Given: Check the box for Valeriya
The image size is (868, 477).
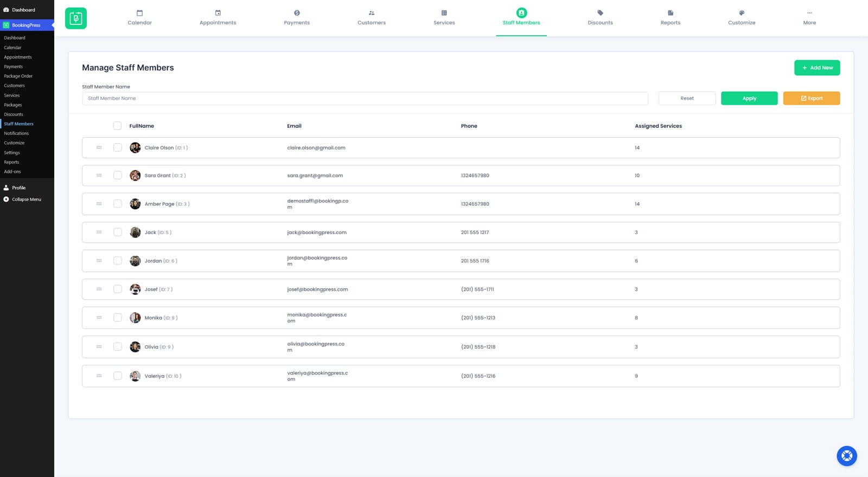Looking at the screenshot, I should pyautogui.click(x=117, y=376).
